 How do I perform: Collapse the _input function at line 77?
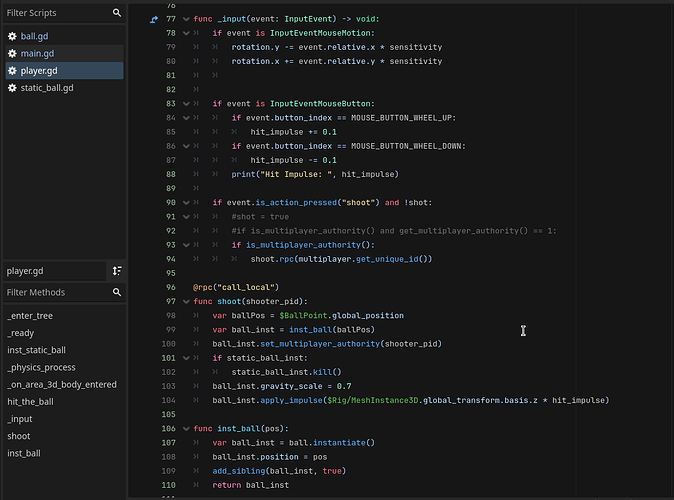click(186, 19)
